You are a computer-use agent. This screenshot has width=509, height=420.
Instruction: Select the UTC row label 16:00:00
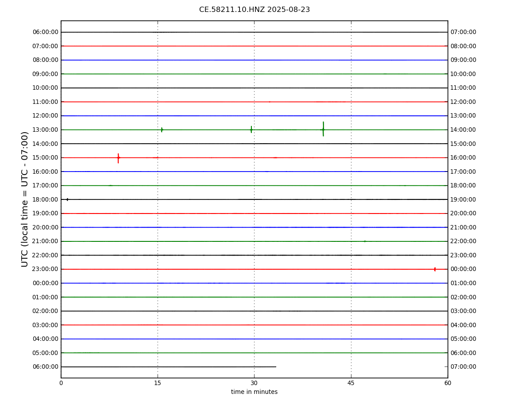coord(45,172)
